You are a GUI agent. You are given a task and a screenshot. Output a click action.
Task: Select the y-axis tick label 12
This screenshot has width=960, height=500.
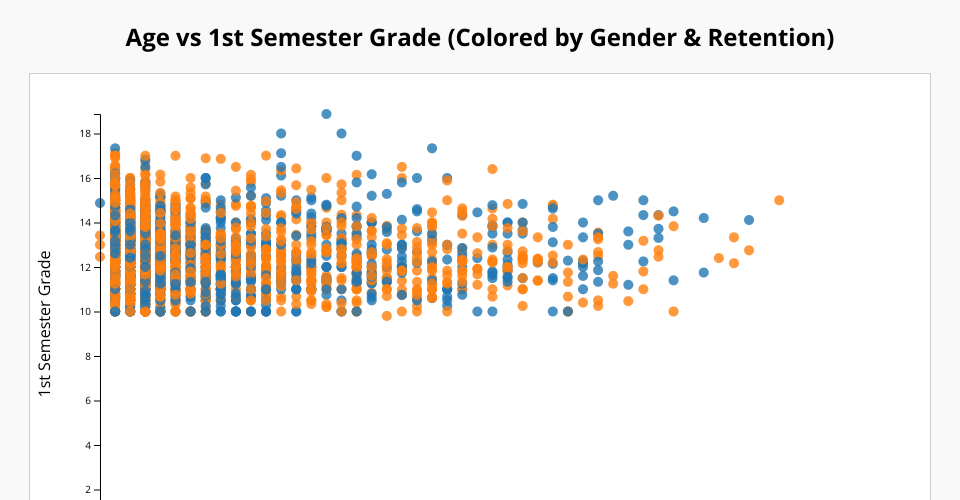[x=86, y=267]
